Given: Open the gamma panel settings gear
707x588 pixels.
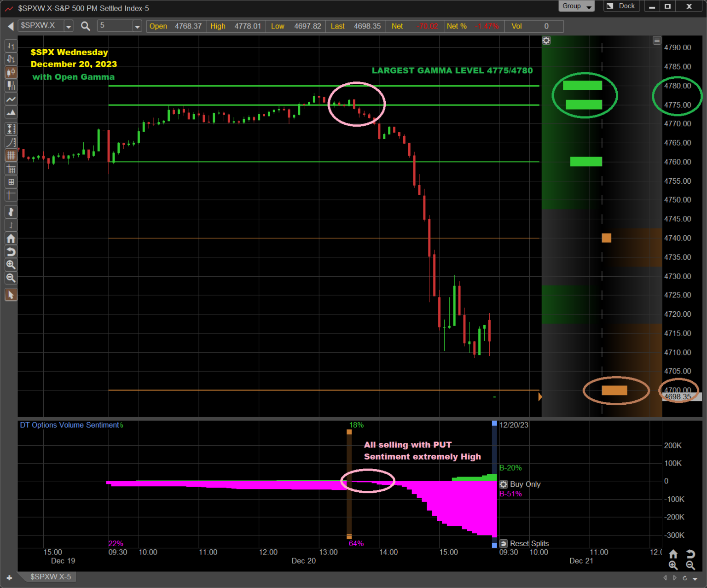Looking at the screenshot, I should [x=546, y=41].
